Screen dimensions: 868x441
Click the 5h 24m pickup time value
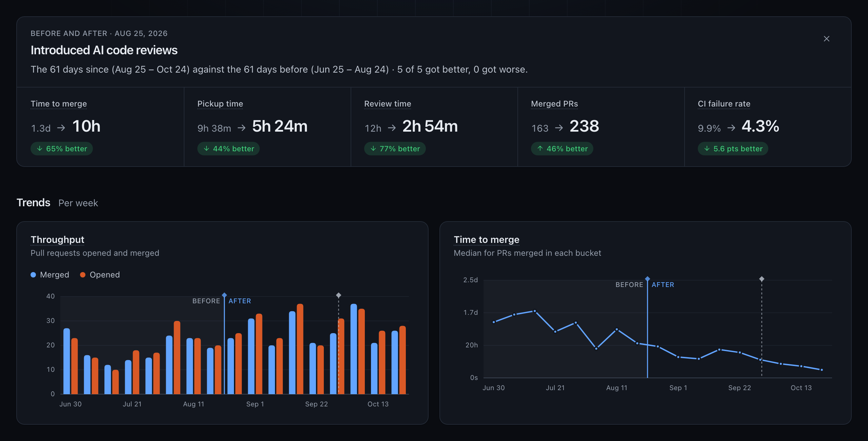[280, 126]
